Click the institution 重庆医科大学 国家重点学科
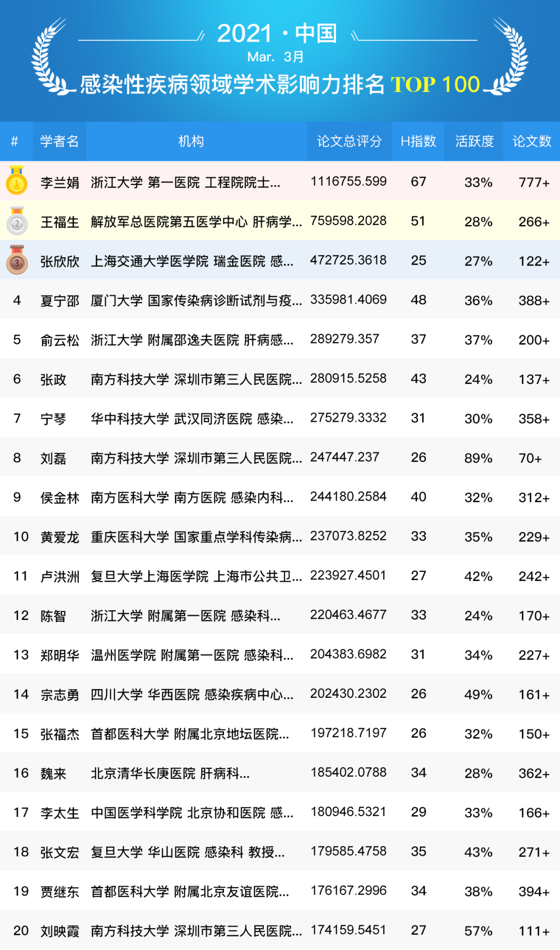The width and height of the screenshot is (560, 950). [197, 538]
